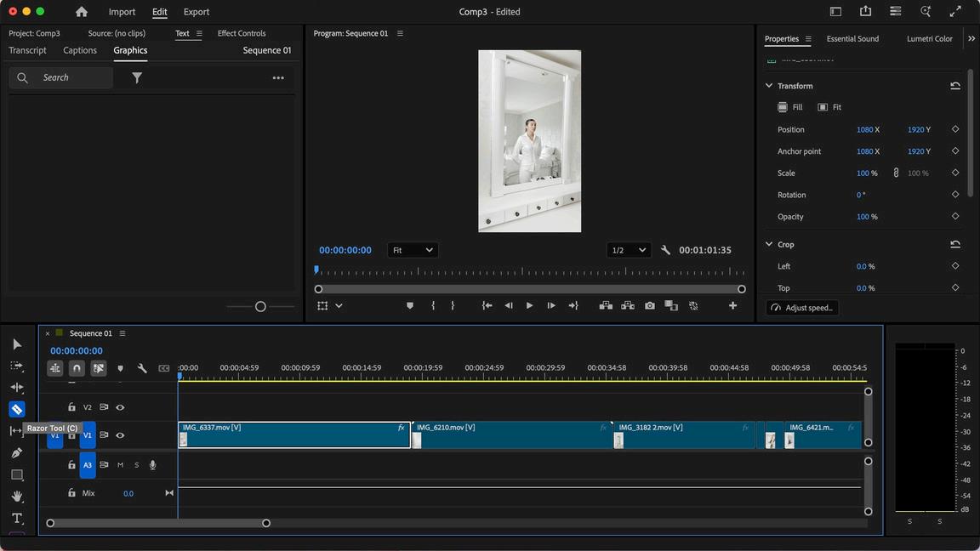The image size is (980, 551).
Task: Select the Slip tool
Action: [15, 430]
